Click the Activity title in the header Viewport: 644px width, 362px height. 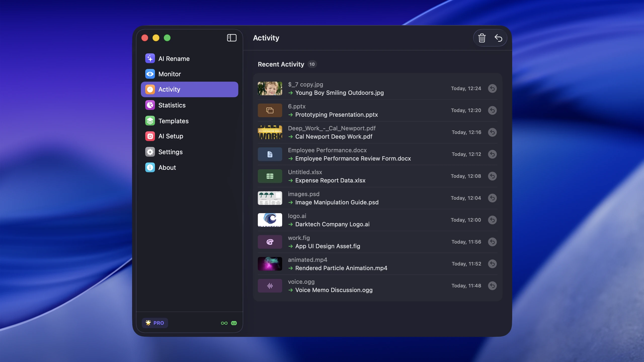pyautogui.click(x=266, y=38)
